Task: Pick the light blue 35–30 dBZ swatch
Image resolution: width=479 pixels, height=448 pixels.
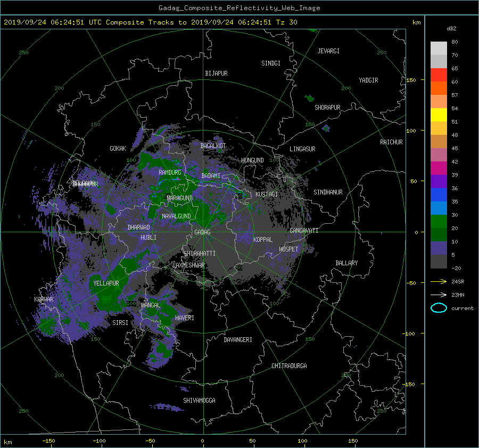Action: click(x=439, y=208)
